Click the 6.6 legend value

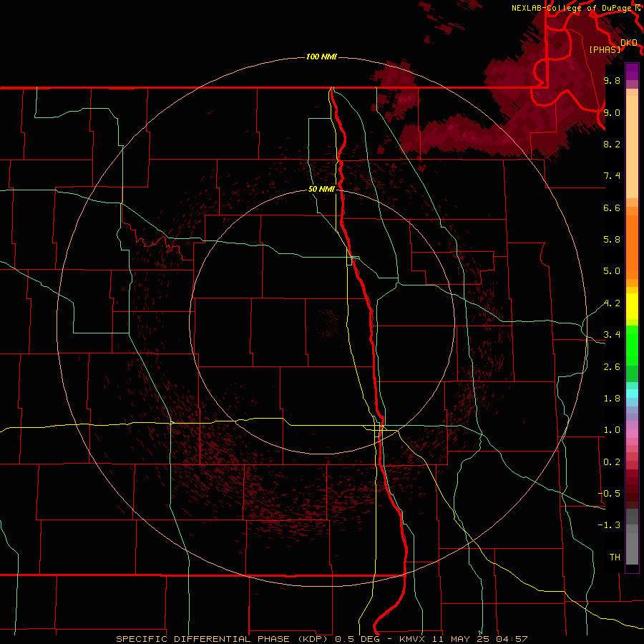pos(612,208)
